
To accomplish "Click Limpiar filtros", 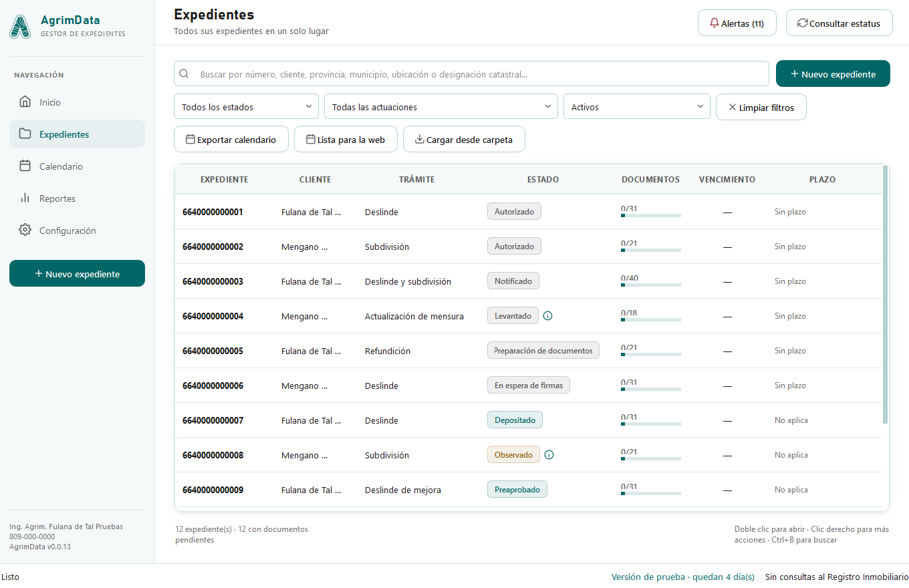I will (x=761, y=107).
